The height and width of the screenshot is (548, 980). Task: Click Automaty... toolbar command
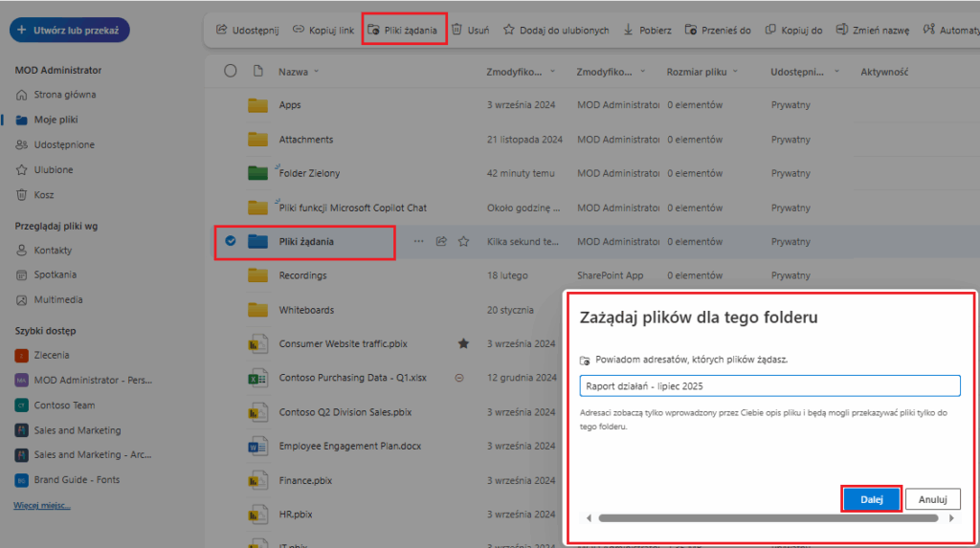pos(951,30)
